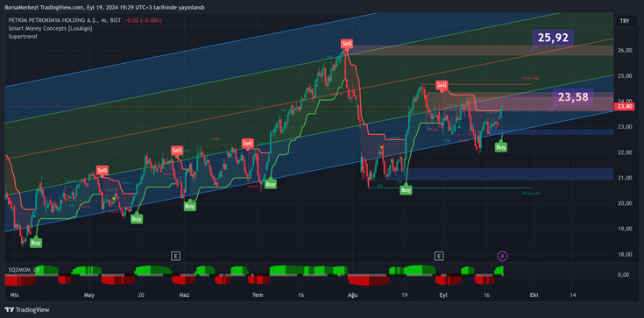644x318 pixels.
Task: Click the 18,00 price axis label
Action: pos(624,254)
